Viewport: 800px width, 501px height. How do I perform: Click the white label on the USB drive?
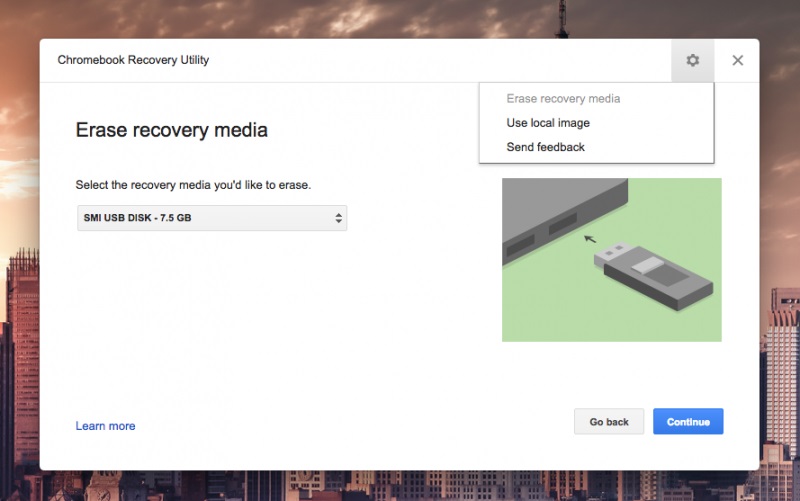(x=650, y=265)
